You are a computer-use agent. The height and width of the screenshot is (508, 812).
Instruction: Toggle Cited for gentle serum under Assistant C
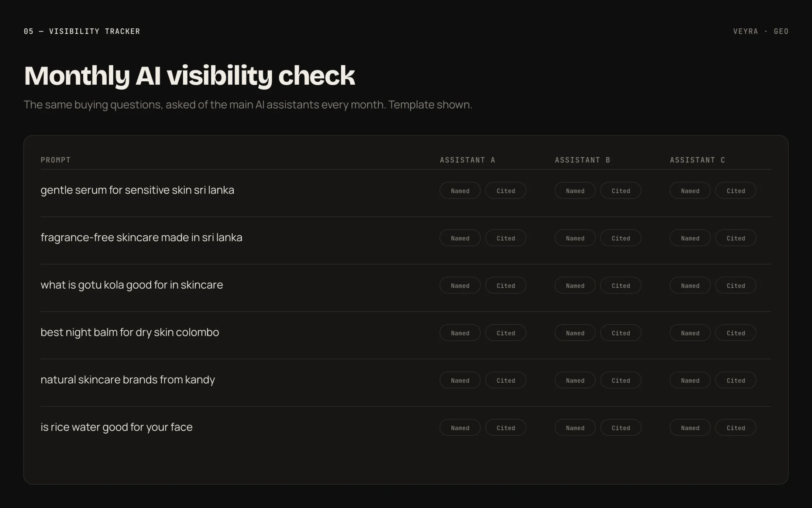point(736,191)
